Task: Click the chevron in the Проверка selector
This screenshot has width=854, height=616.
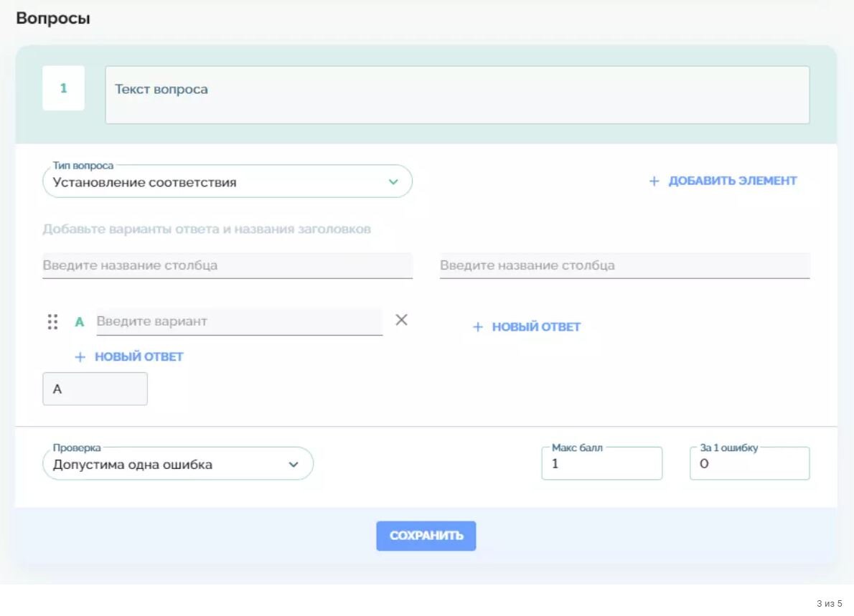Action: [294, 463]
